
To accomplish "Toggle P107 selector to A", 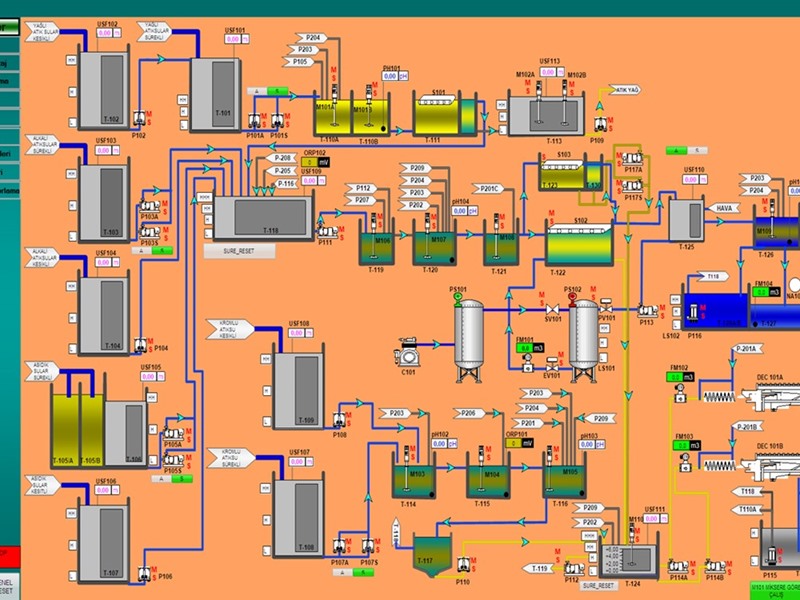I will (x=342, y=572).
